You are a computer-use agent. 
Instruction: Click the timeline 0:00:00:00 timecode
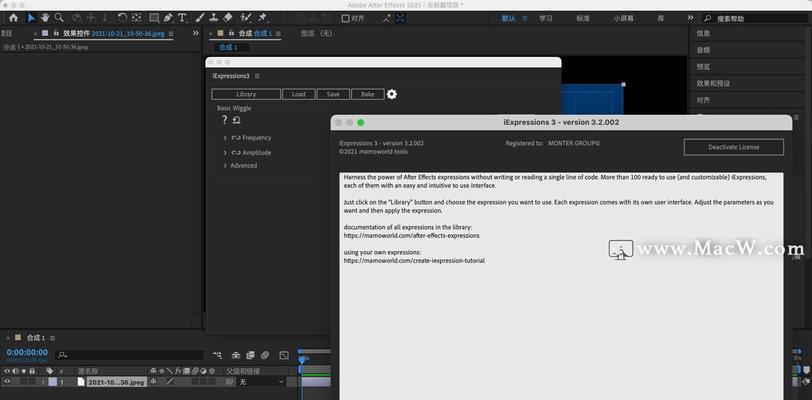(27, 352)
